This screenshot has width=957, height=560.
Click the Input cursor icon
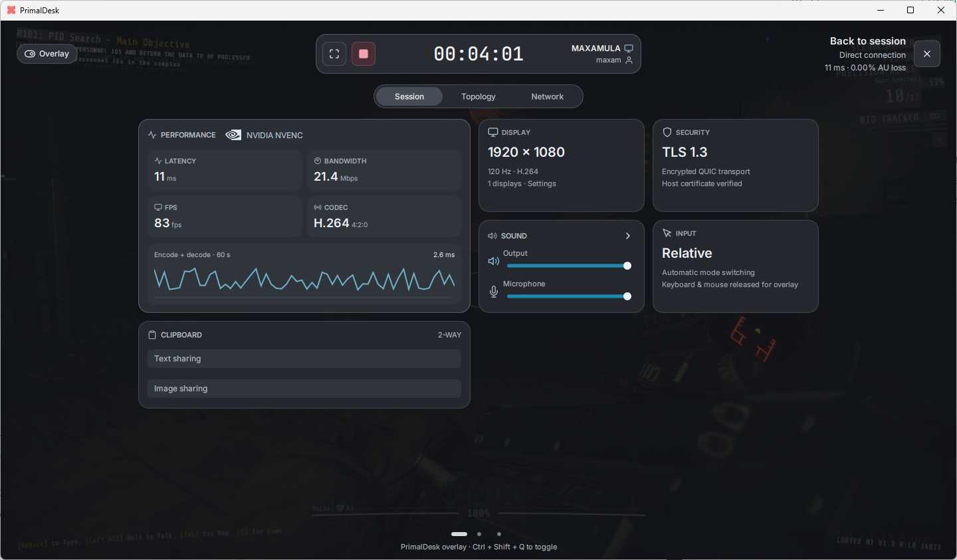point(667,233)
